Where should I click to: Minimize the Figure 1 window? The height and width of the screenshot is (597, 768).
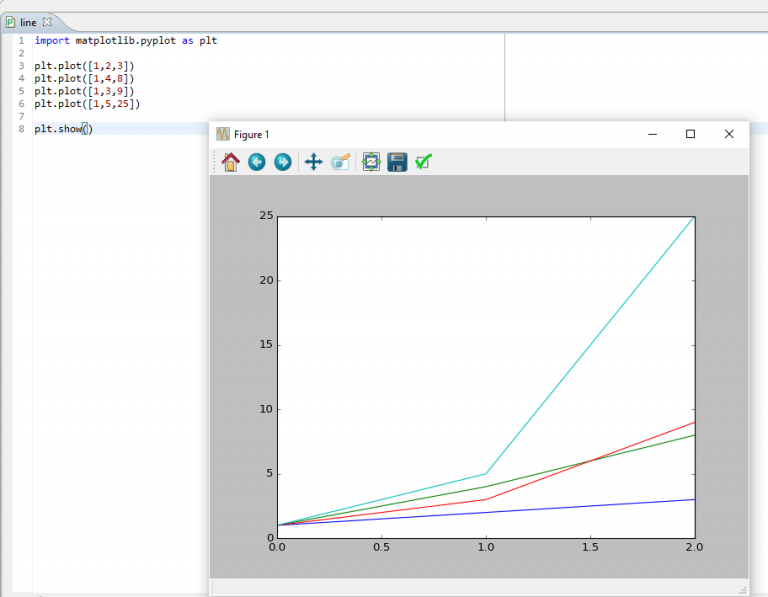[652, 134]
